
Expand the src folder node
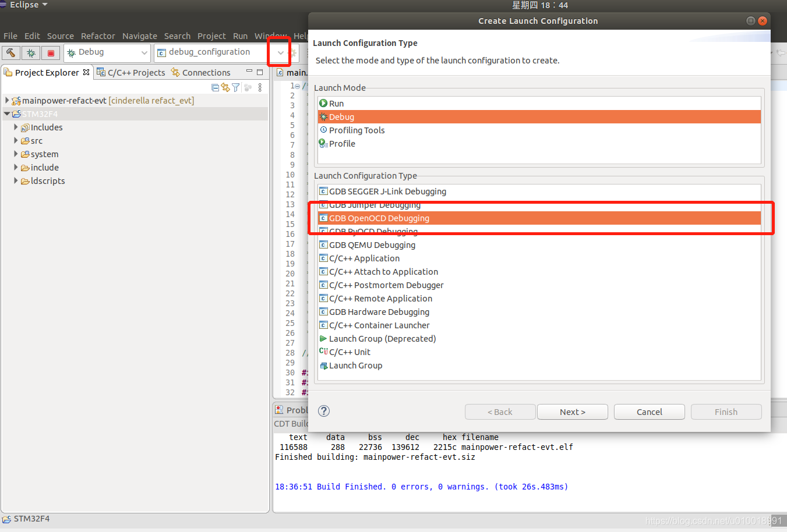(16, 140)
